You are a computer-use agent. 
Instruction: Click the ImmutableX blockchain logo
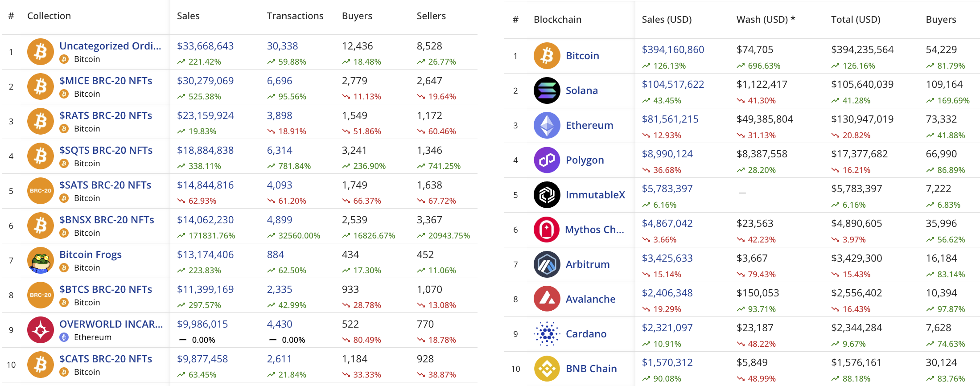547,195
